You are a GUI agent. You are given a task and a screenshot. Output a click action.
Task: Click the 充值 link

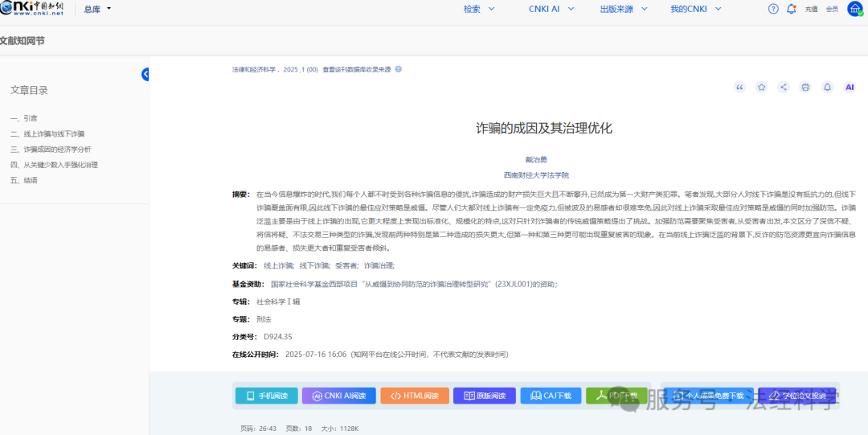coord(811,9)
